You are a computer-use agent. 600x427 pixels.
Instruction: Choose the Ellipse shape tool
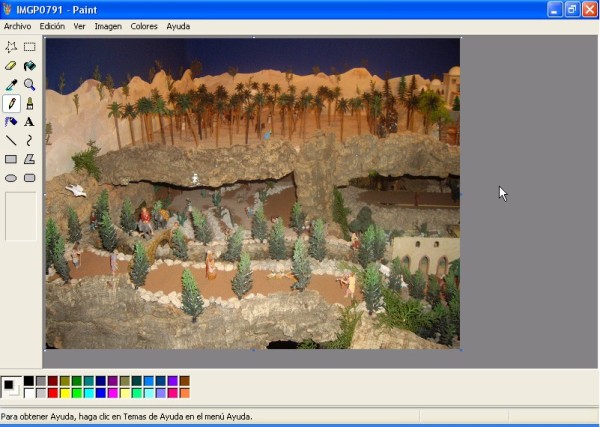[x=11, y=178]
